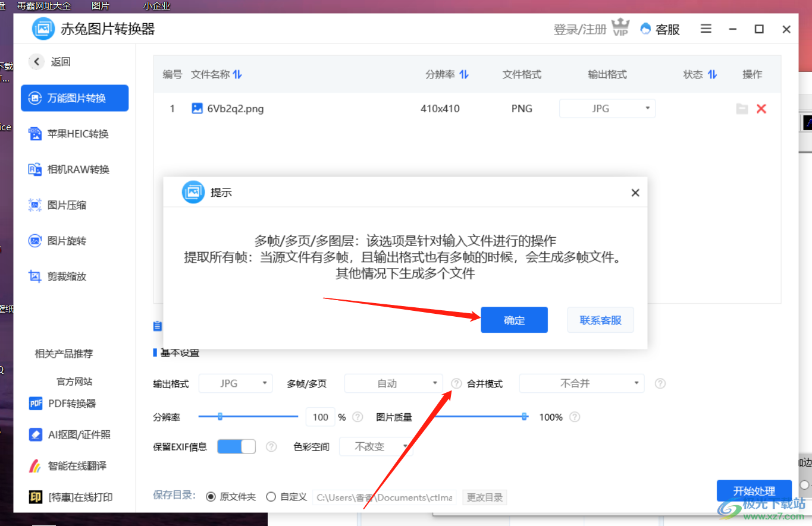Open 客服 customer service

point(660,29)
